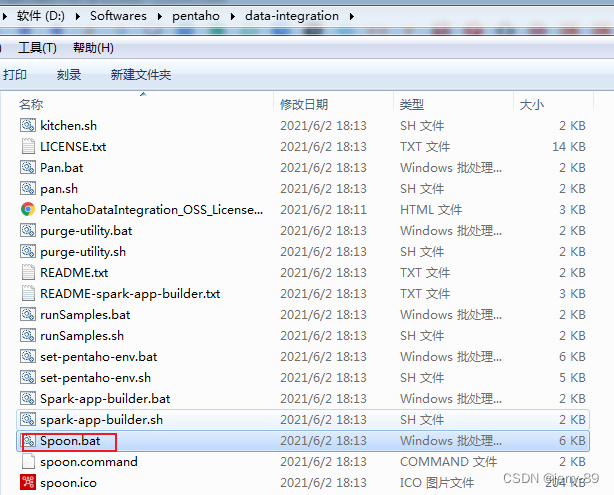
Task: Click the LICENSE.txt document icon
Action: click(28, 146)
